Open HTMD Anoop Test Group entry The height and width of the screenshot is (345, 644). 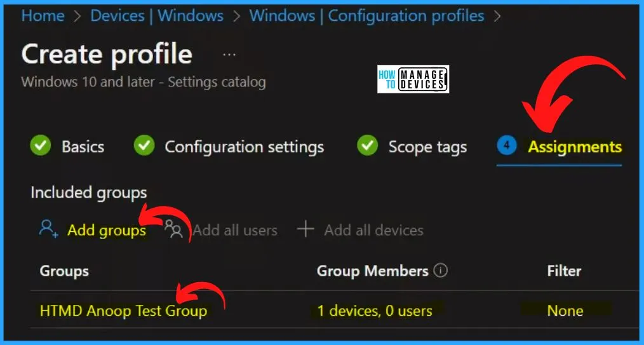[123, 311]
